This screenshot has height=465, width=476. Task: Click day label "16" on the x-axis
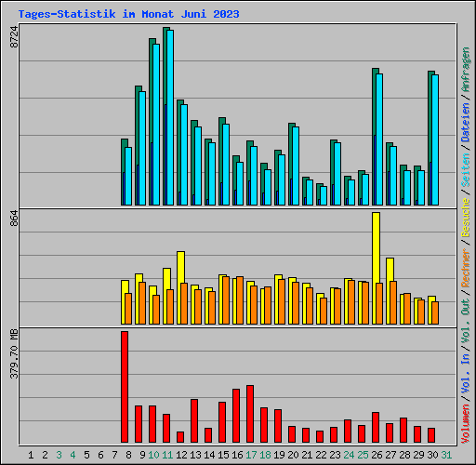coord(237,455)
